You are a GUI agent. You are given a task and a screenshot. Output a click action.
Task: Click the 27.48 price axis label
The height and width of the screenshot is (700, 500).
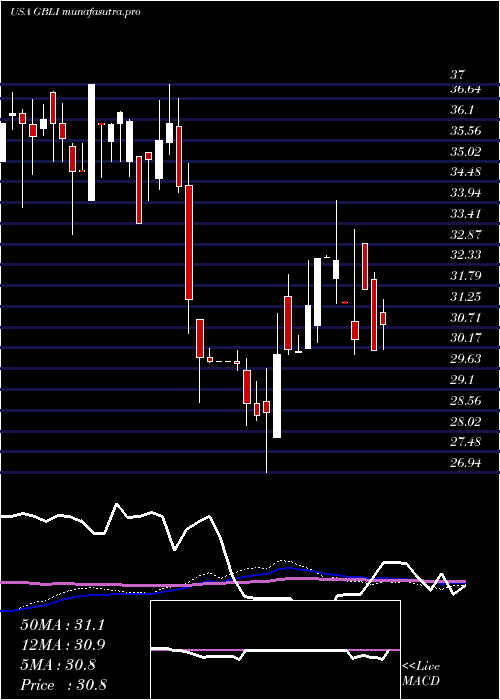(x=466, y=442)
